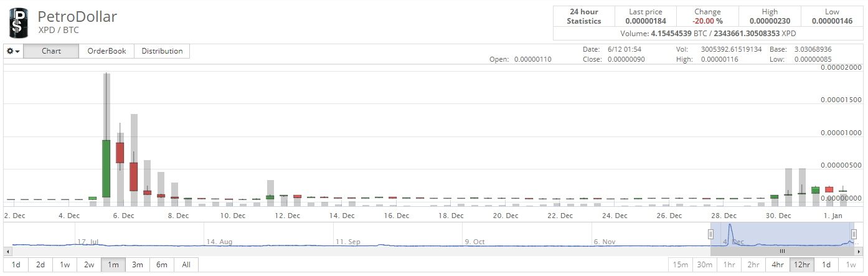Click the XPD / BTC pair label
Viewport: 868px width, 276px height.
pyautogui.click(x=59, y=30)
